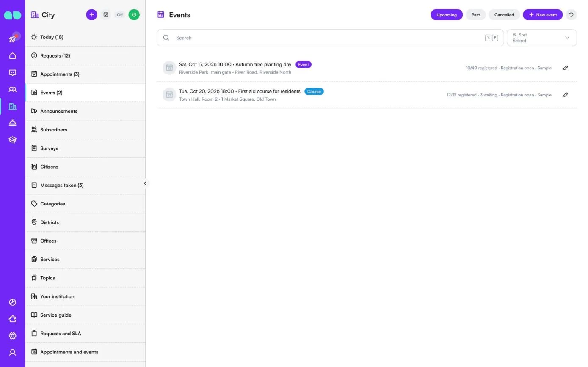The width and height of the screenshot is (588, 367).
Task: Open Districts in the sidebar
Action: (x=85, y=222)
